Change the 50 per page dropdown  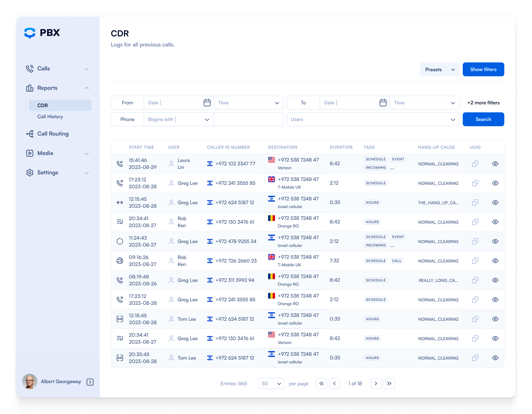click(x=272, y=383)
